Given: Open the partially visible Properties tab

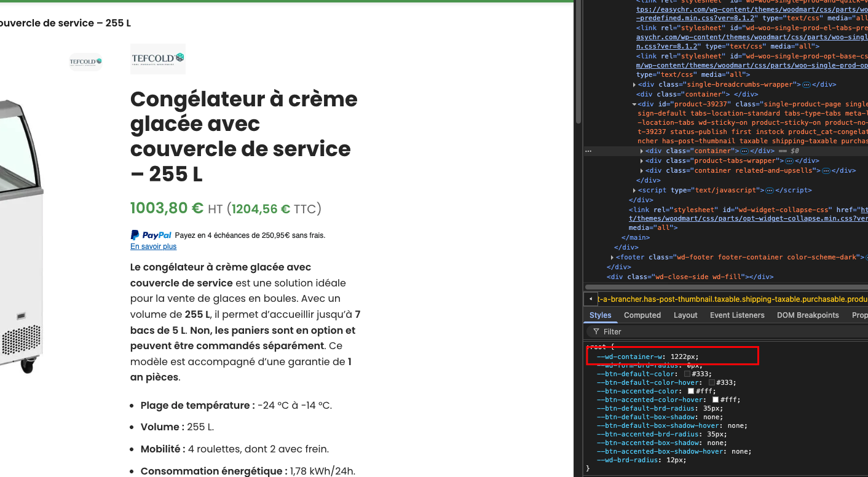Looking at the screenshot, I should [x=859, y=315].
